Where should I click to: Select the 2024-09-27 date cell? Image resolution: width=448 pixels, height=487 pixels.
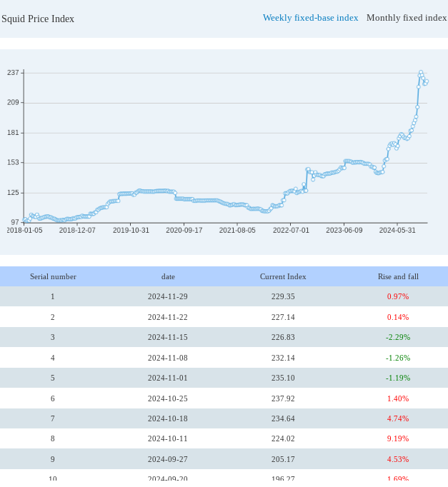point(168,459)
